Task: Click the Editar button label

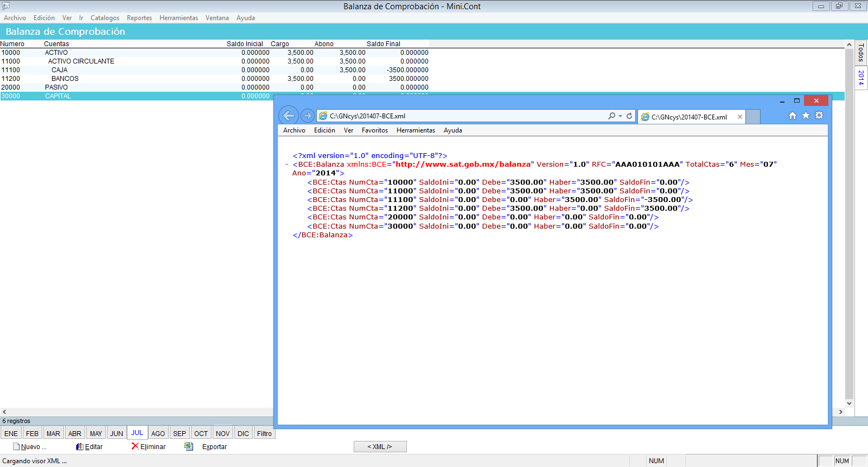Action: (x=94, y=447)
